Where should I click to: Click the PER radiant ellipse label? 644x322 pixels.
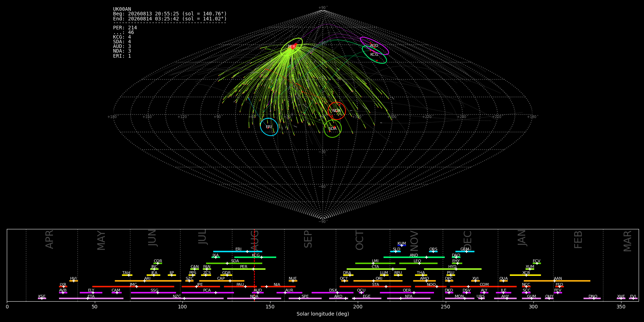tap(292, 47)
